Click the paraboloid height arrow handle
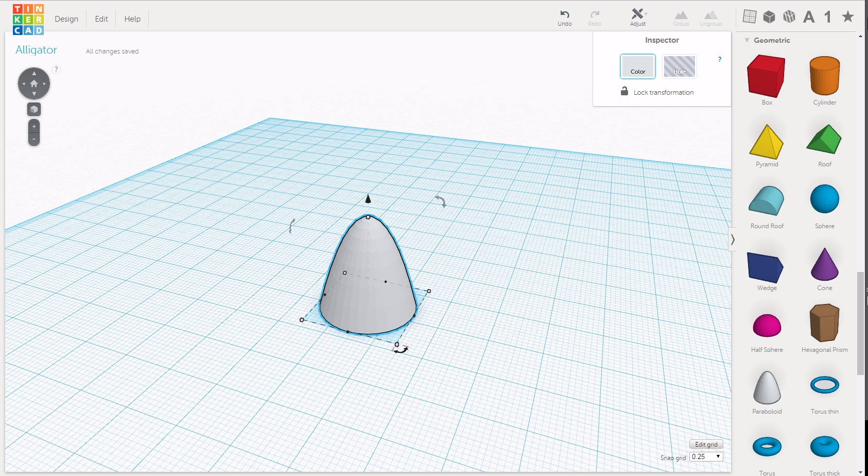 368,199
